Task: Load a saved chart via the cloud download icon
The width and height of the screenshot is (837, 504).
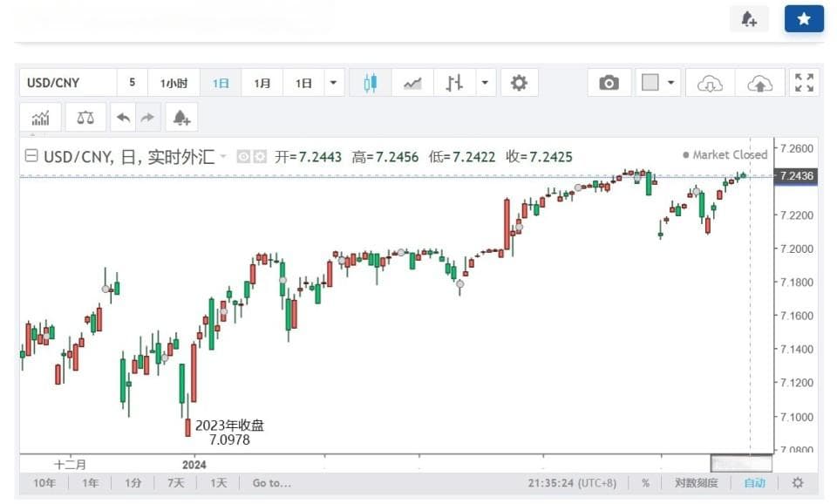Action: coord(710,83)
